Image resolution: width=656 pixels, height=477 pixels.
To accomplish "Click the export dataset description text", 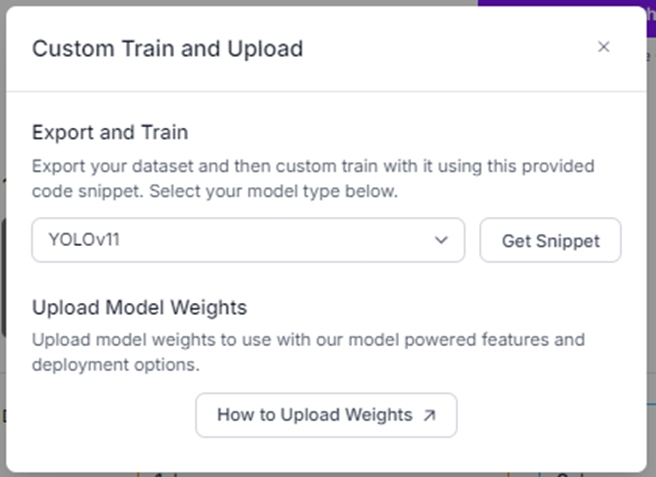I will point(313,165).
